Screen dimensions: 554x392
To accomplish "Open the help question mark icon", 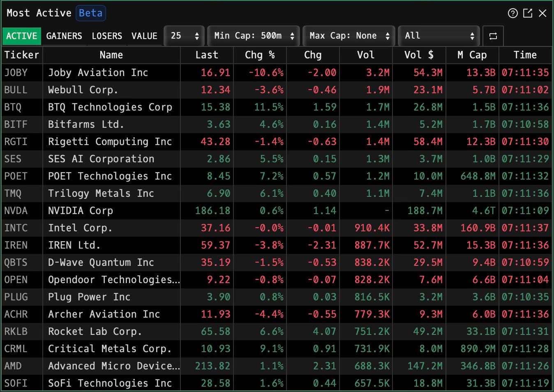I will coord(512,13).
